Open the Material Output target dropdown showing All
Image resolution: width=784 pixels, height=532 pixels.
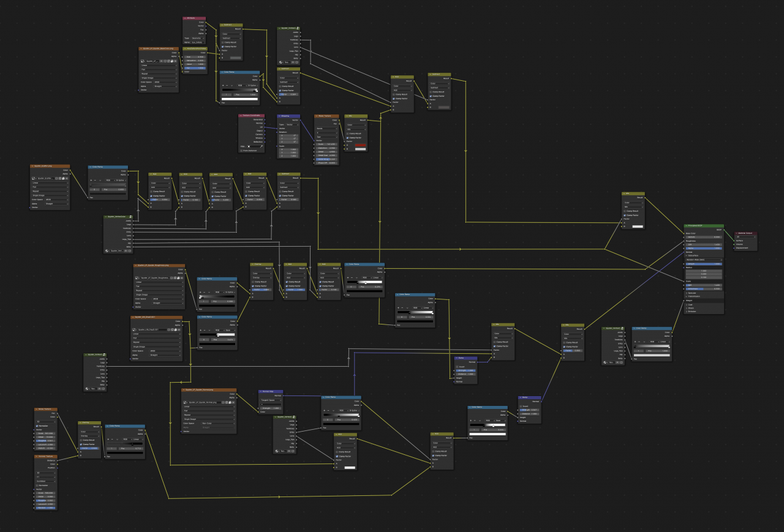coord(746,237)
